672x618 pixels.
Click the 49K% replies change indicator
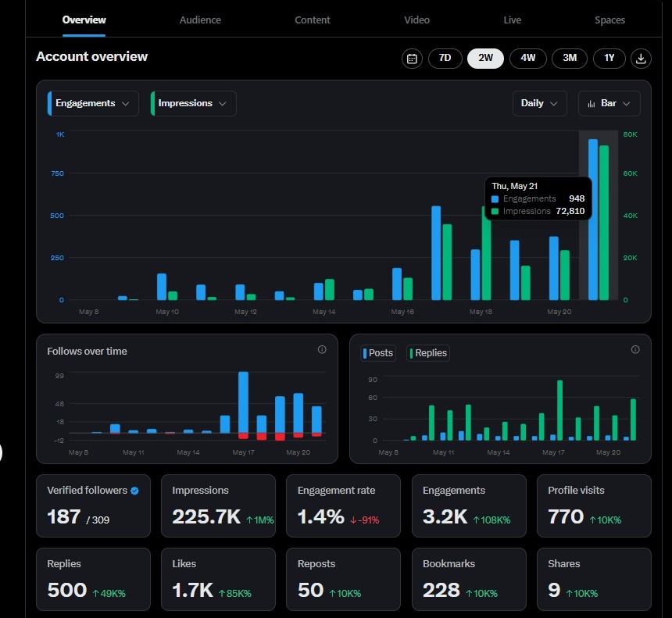(109, 594)
